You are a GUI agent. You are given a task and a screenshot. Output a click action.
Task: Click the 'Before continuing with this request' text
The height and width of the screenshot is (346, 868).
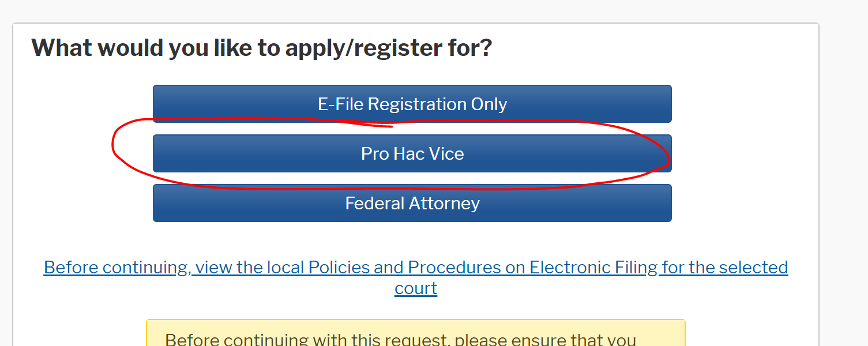point(307,339)
